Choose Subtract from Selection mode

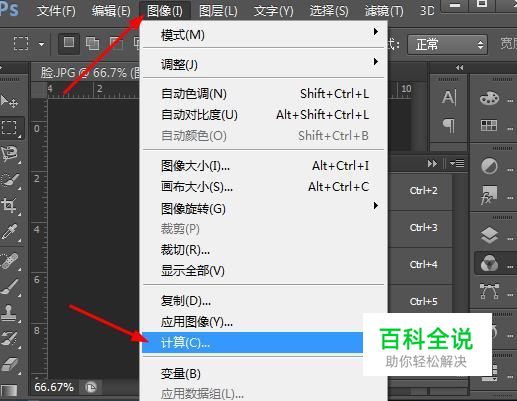116,43
